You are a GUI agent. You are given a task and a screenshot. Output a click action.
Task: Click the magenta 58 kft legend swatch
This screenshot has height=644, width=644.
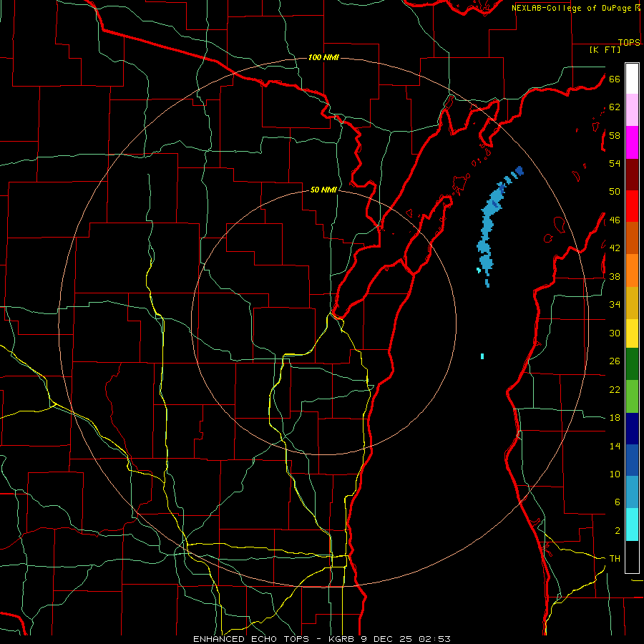pyautogui.click(x=632, y=142)
